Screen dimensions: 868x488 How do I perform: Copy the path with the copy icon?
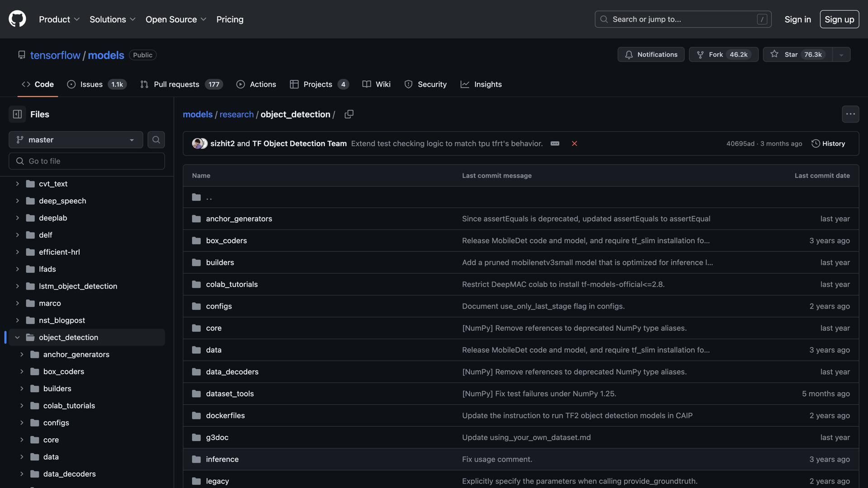349,114
